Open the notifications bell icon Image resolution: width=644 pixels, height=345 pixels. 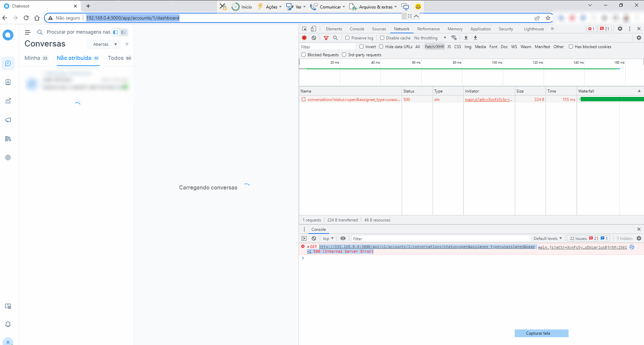click(x=8, y=324)
